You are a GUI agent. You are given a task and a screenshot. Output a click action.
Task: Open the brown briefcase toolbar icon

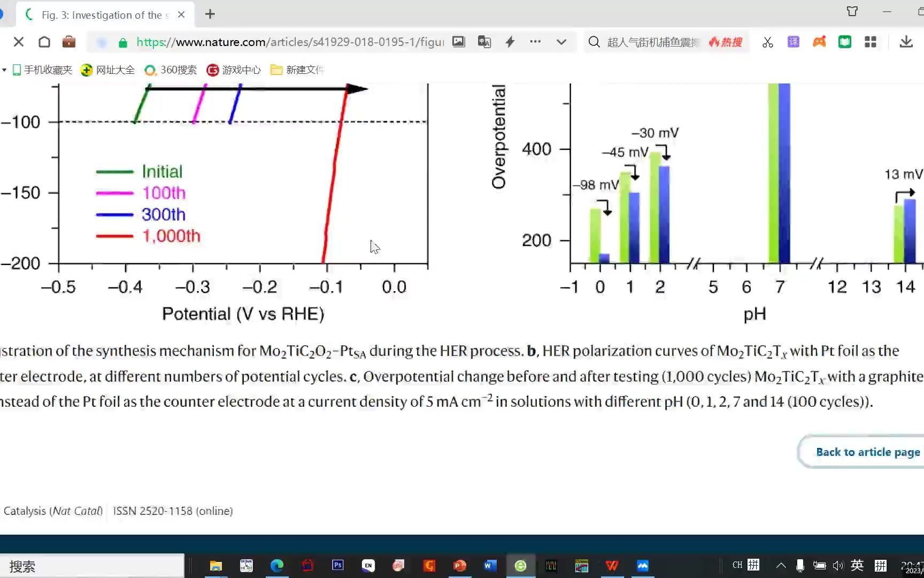[x=69, y=42]
